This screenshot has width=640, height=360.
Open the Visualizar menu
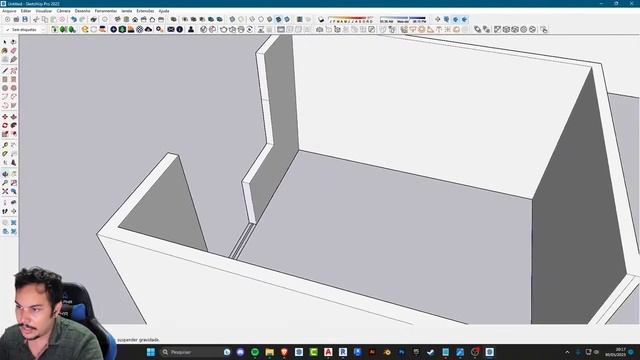coord(44,11)
